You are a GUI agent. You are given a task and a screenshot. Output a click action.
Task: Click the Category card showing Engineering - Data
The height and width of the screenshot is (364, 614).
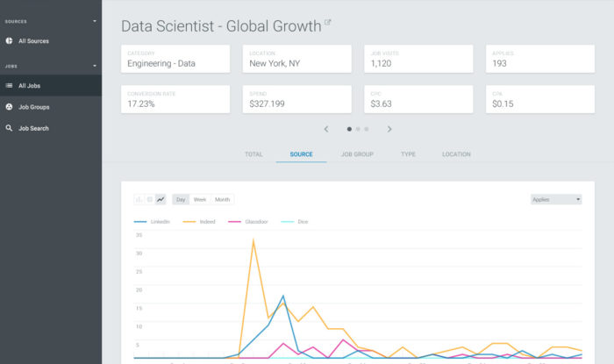pos(175,59)
